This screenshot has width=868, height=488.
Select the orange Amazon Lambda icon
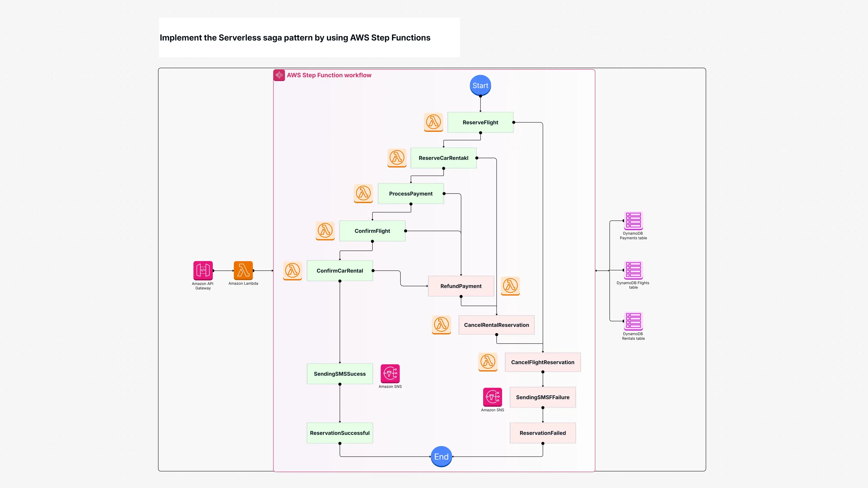tap(243, 270)
